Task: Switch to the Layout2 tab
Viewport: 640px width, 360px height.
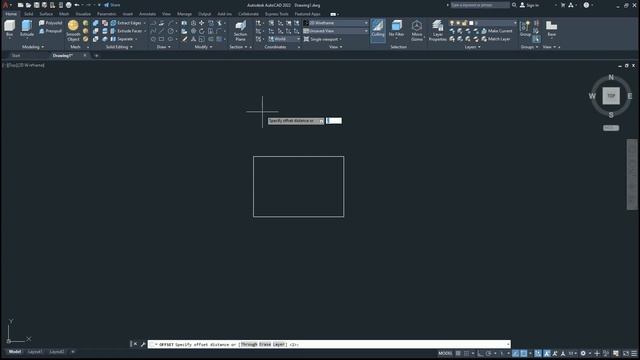Action: tap(57, 351)
